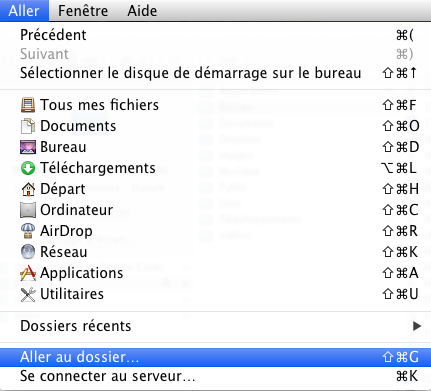Click the Tous mes fichiers icon

pyautogui.click(x=28, y=105)
